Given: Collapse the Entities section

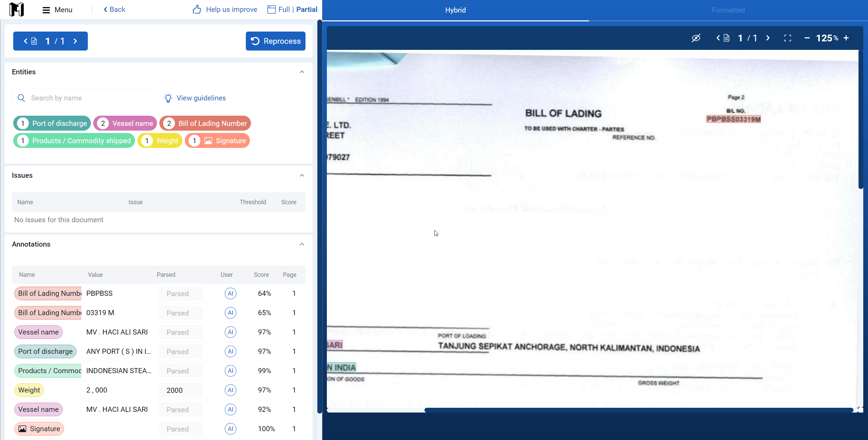Looking at the screenshot, I should click(302, 72).
